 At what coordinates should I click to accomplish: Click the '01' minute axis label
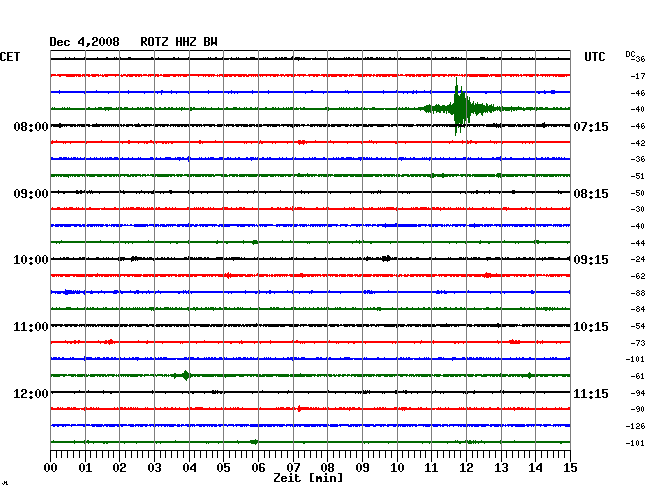[85, 467]
